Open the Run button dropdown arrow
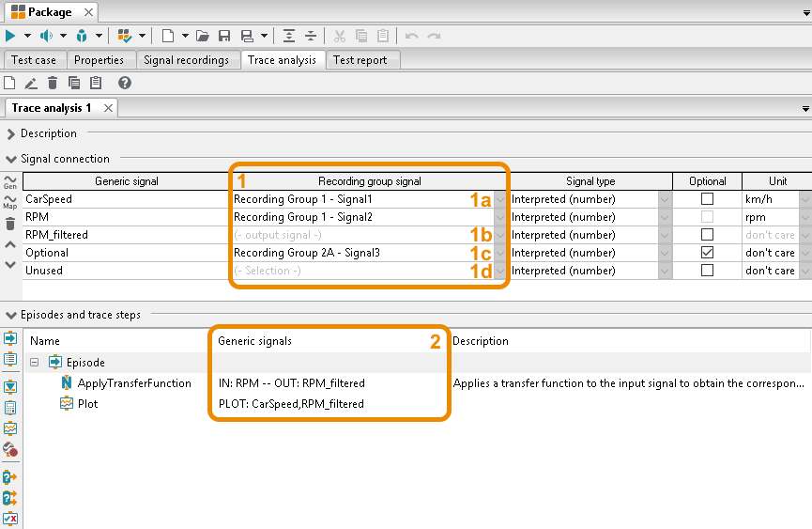The width and height of the screenshot is (812, 529). click(x=27, y=36)
